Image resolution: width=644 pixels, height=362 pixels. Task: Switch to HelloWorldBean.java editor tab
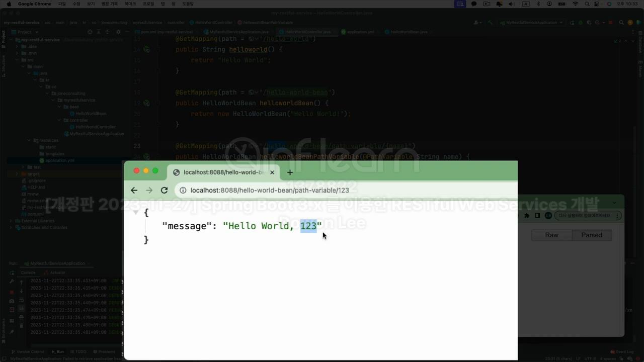point(409,32)
